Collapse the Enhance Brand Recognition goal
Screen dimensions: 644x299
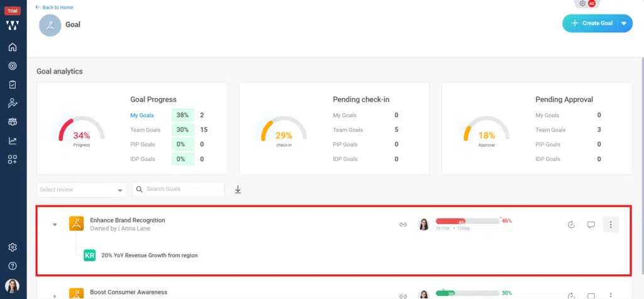click(55, 225)
